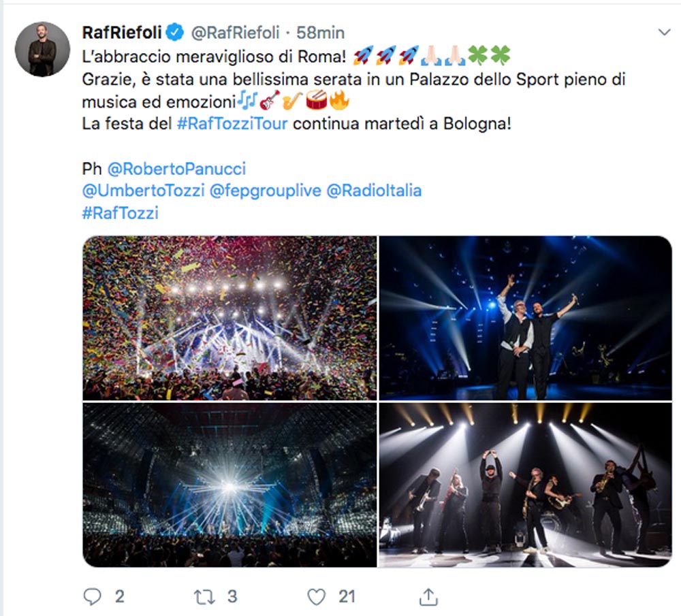Open the band with saxophone photo

526,485
